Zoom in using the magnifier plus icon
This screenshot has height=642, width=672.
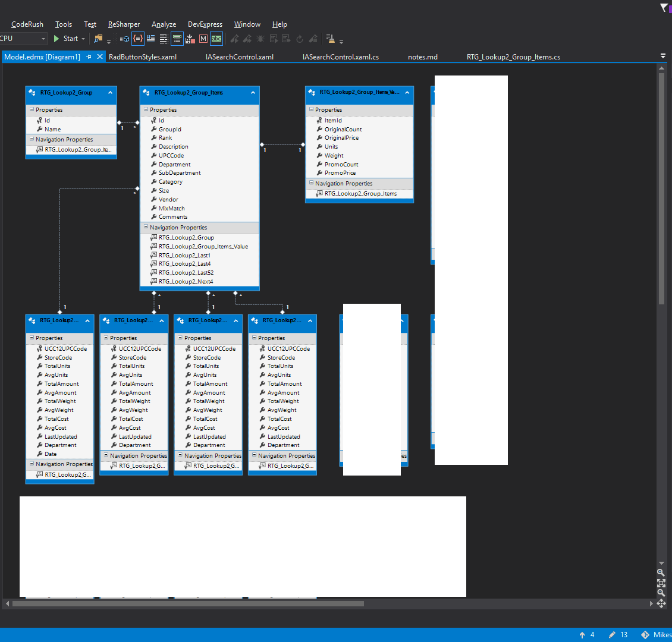click(661, 572)
